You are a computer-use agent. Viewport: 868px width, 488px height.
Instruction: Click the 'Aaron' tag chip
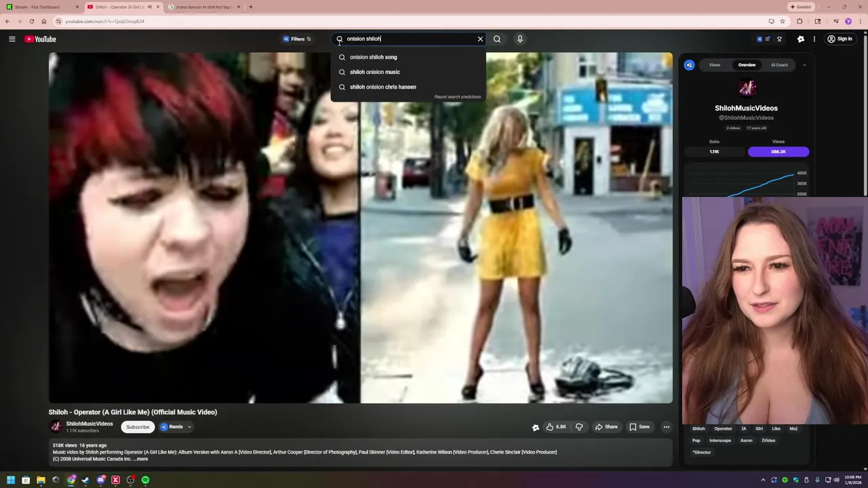click(x=747, y=441)
